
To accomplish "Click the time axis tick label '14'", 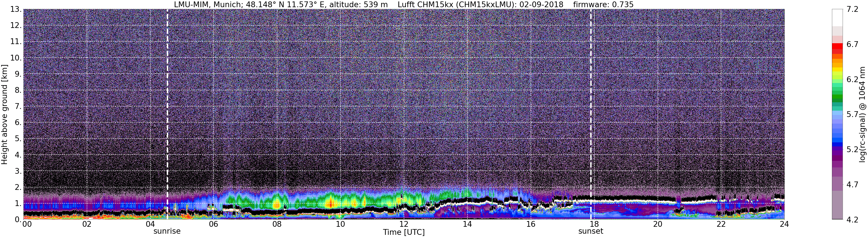I will point(467,224).
